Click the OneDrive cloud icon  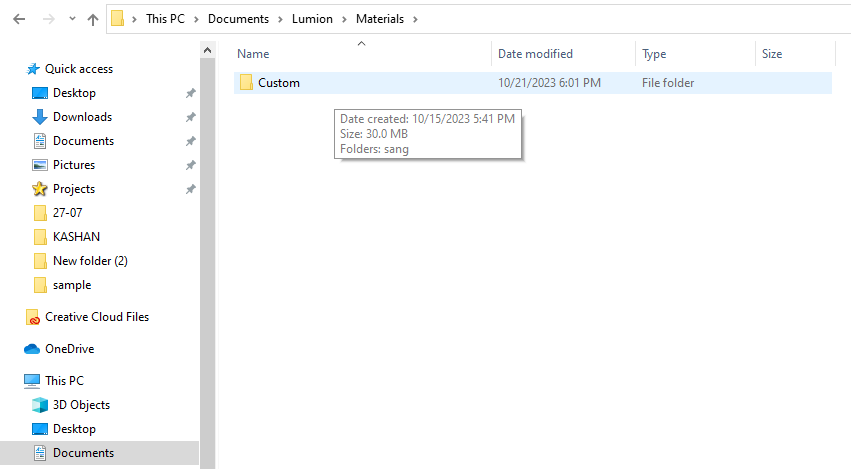point(32,349)
